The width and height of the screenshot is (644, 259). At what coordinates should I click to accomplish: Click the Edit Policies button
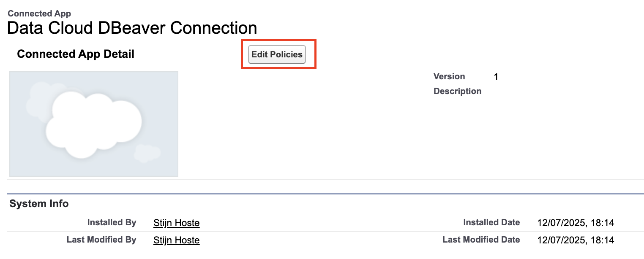tap(277, 55)
